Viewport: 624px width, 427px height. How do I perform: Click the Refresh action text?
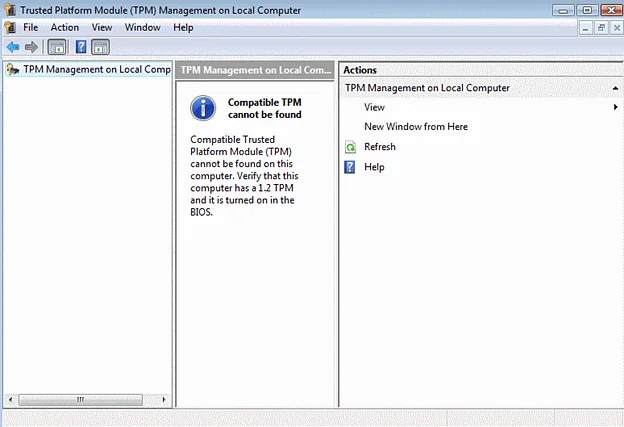click(x=380, y=147)
